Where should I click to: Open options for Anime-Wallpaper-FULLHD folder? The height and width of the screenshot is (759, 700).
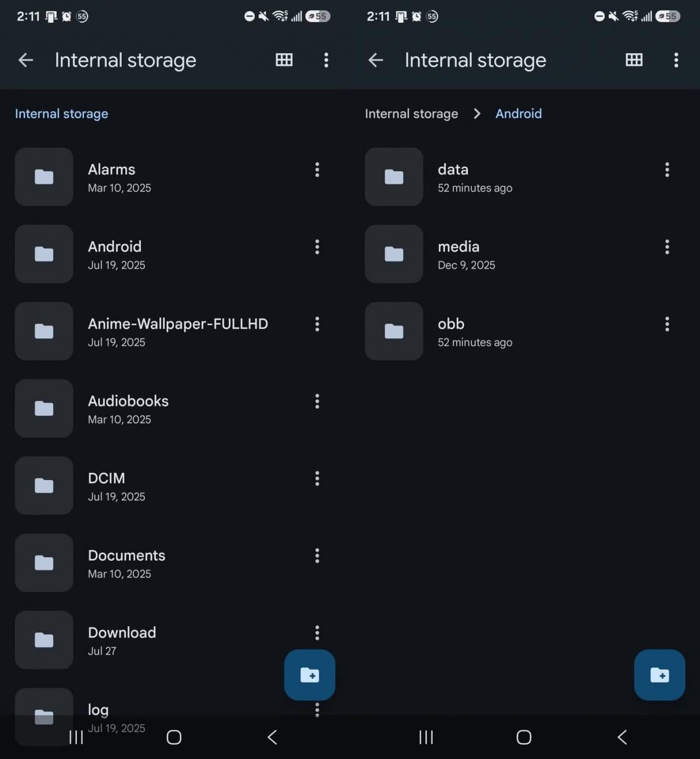(x=317, y=324)
